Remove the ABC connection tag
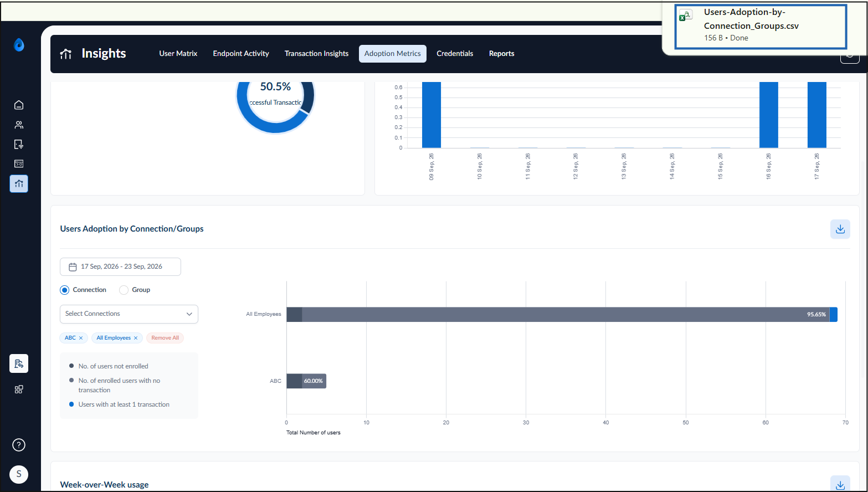Viewport: 868px width, 492px height. pyautogui.click(x=81, y=338)
